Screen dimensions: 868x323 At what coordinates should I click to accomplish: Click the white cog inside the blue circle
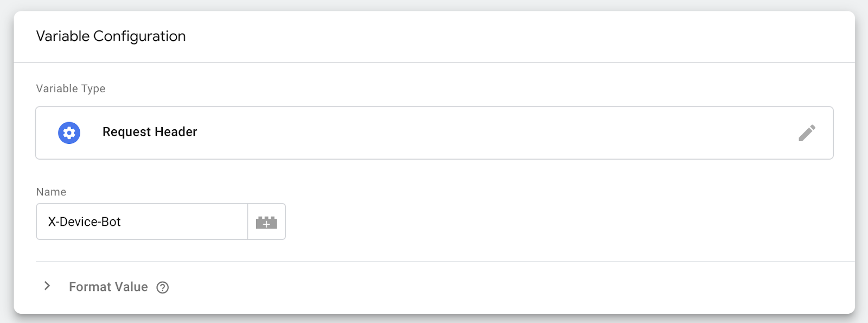click(x=69, y=133)
